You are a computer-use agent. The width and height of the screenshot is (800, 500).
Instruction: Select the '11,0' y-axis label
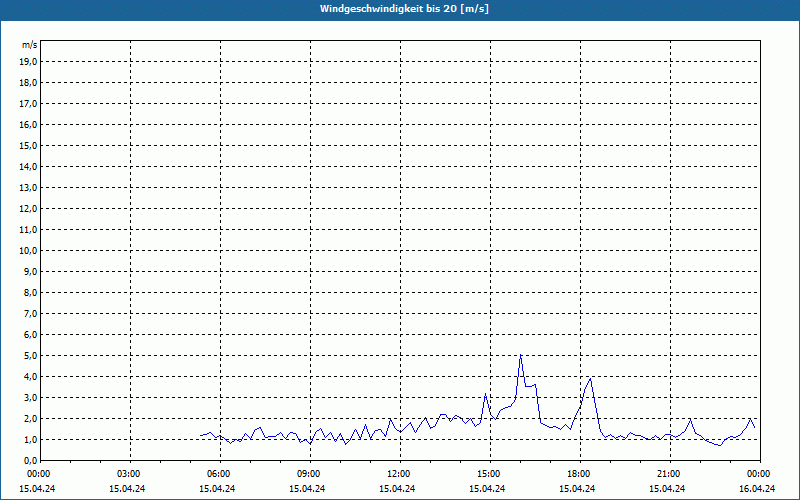[x=28, y=230]
